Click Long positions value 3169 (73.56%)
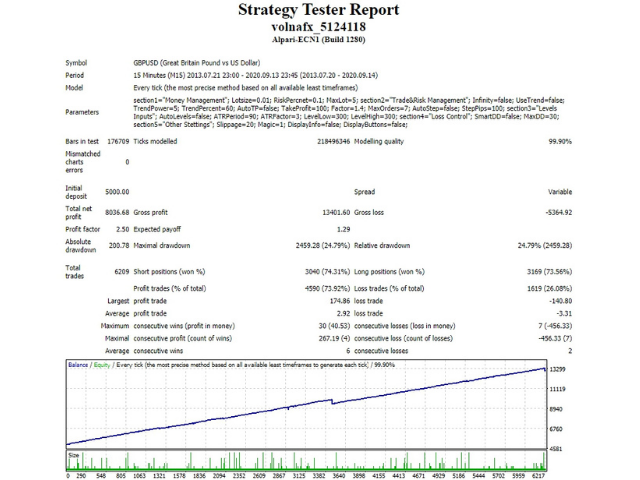This screenshot has height=480, width=640. click(549, 272)
